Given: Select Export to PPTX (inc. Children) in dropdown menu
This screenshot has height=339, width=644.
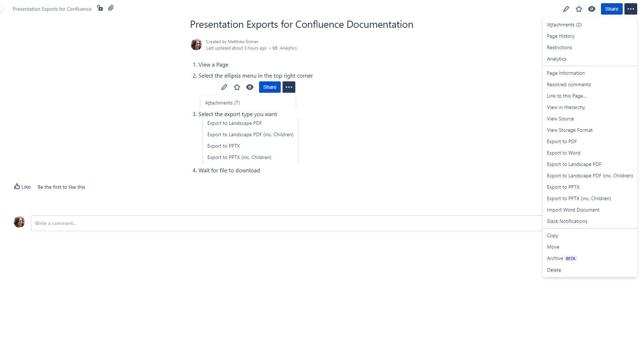Looking at the screenshot, I should tap(590, 198).
